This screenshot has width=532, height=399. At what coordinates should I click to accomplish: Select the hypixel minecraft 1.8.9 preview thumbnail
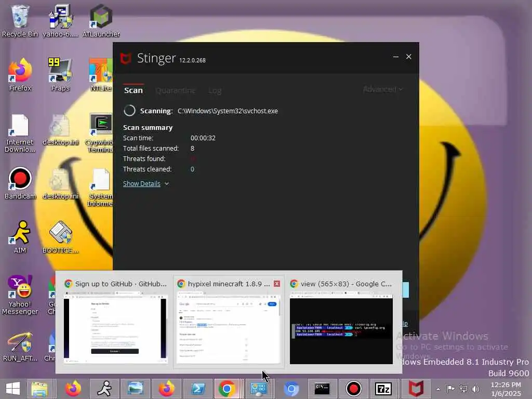point(229,322)
